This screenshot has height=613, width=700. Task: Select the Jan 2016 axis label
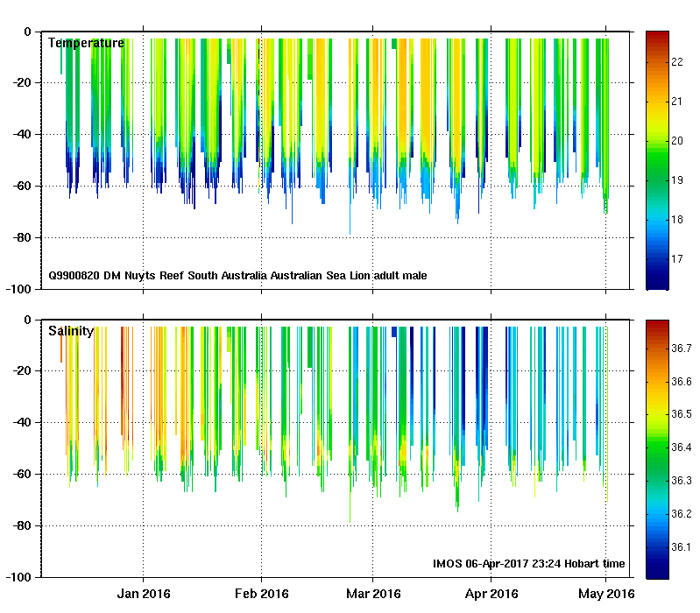click(x=144, y=594)
